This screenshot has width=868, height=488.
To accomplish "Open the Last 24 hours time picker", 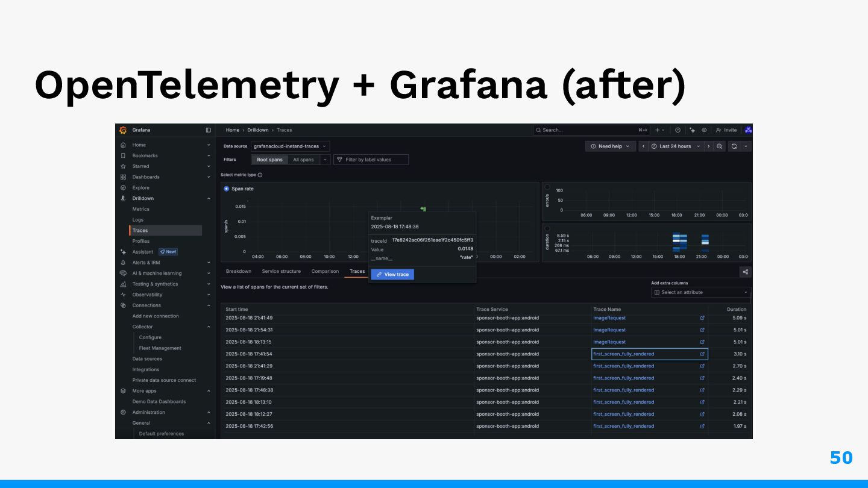I will point(676,146).
